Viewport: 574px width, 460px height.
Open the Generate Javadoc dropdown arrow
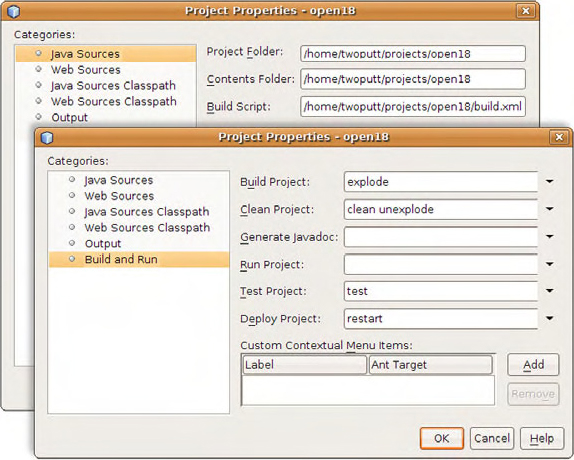point(549,237)
